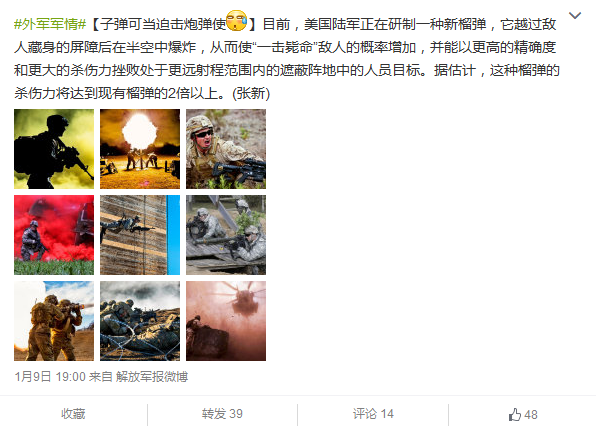Click the 收藏 favorite button
Image resolution: width=596 pixels, height=433 pixels.
[73, 414]
